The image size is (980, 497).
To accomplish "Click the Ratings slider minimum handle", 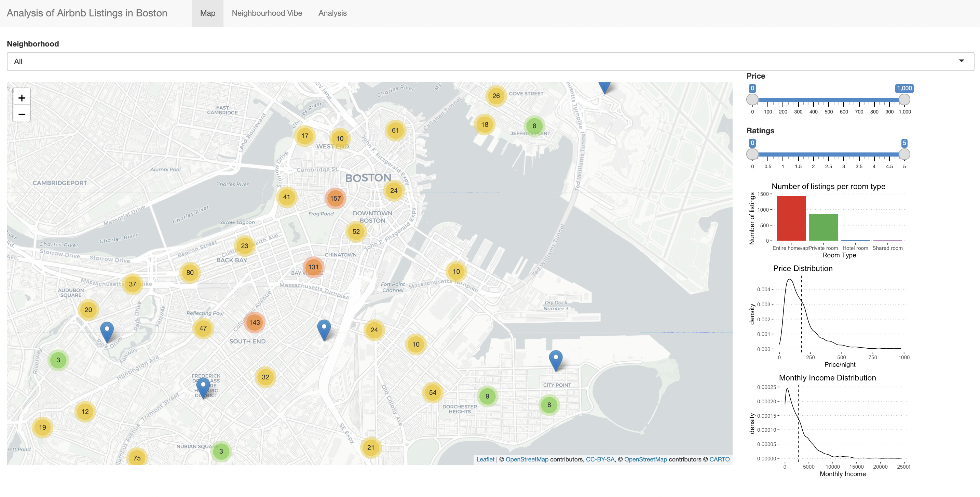I will (752, 154).
